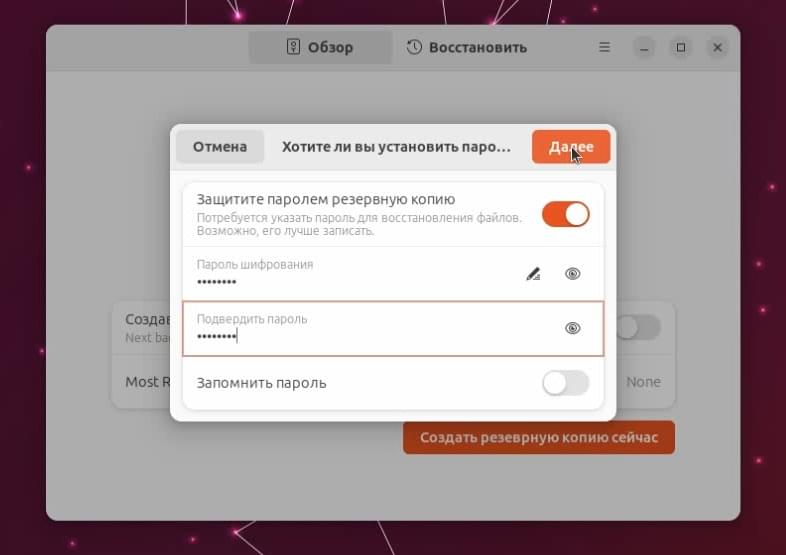Switch to the Обзор tab
Image resolution: width=786 pixels, height=555 pixels.
pyautogui.click(x=320, y=47)
